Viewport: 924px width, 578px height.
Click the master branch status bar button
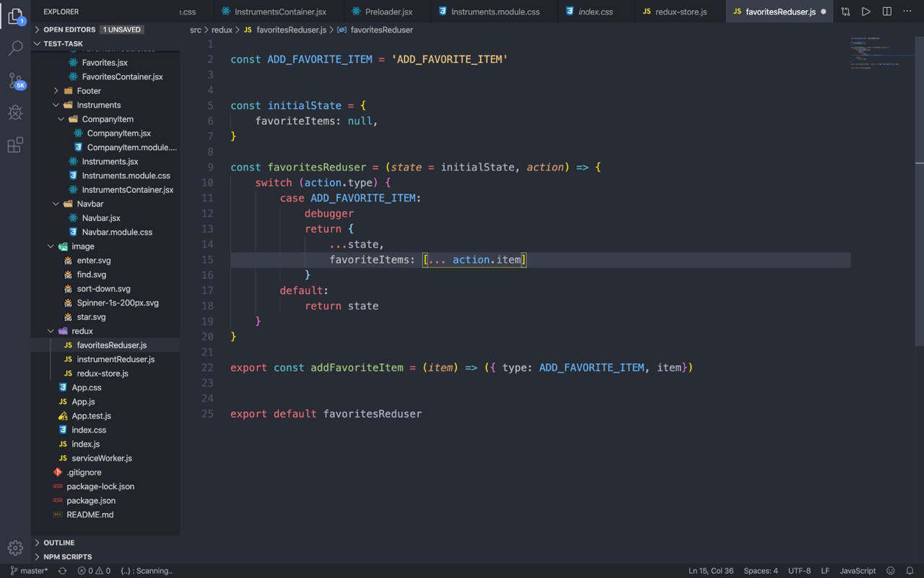29,571
